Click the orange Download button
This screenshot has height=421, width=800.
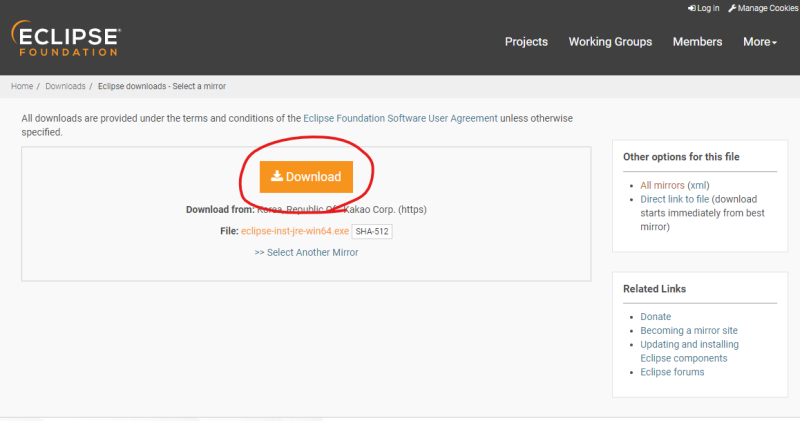(306, 177)
